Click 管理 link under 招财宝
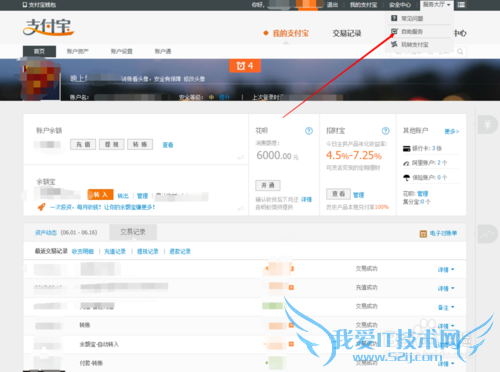This screenshot has height=372, width=500. (359, 195)
